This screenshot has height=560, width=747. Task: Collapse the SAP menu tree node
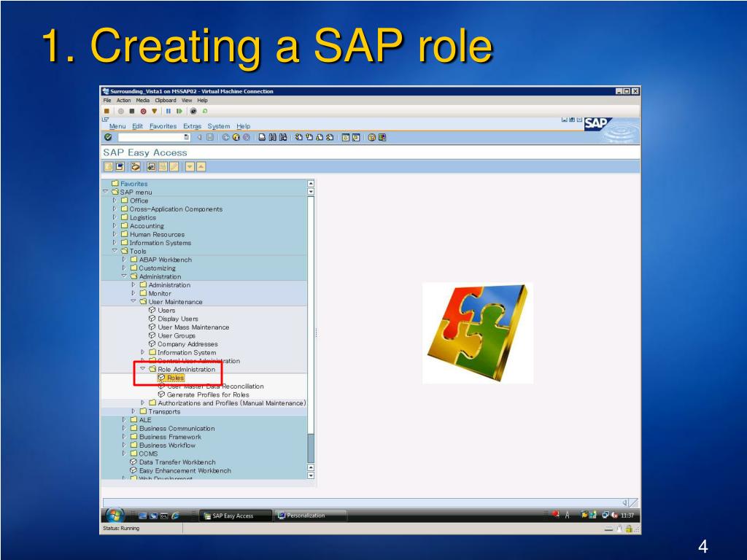click(105, 192)
